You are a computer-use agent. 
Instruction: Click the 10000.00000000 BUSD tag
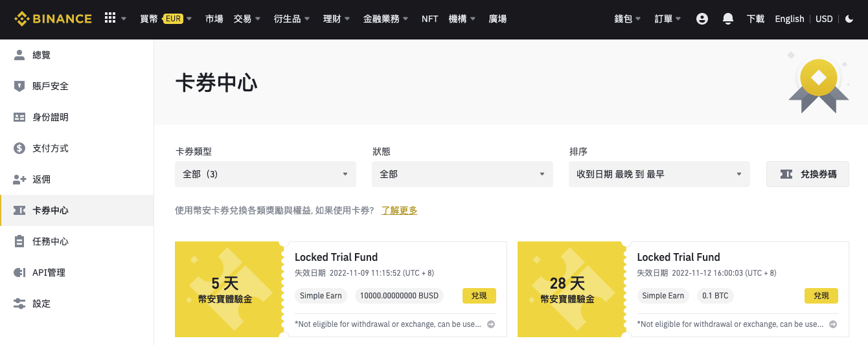399,296
